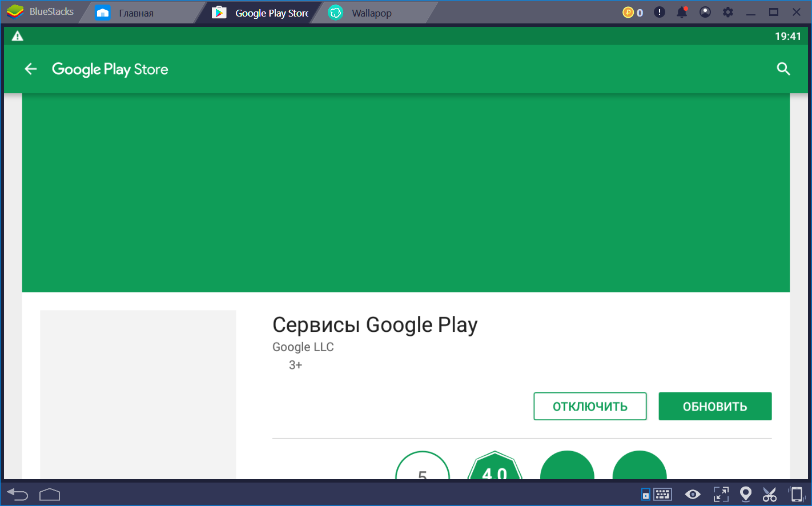The height and width of the screenshot is (506, 812).
Task: Open the Google LLC developer link
Action: tap(303, 347)
